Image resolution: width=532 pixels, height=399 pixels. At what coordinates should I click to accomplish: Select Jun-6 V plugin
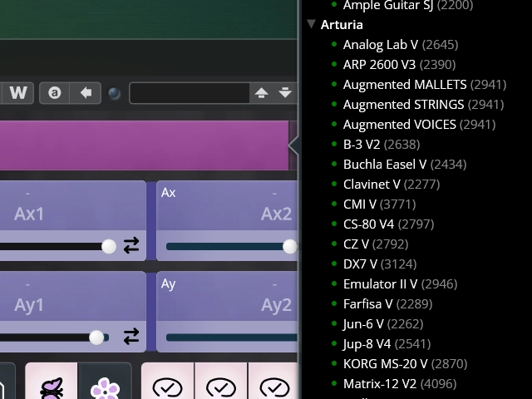point(383,324)
